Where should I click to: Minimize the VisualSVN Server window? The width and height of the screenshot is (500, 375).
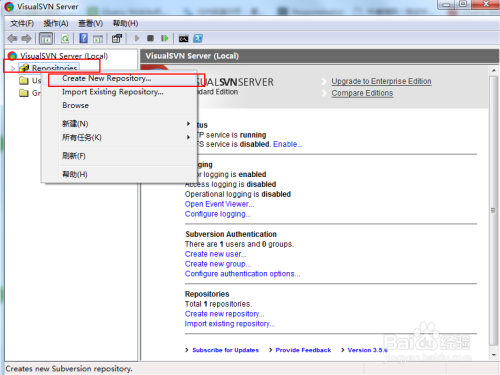coord(447,4)
